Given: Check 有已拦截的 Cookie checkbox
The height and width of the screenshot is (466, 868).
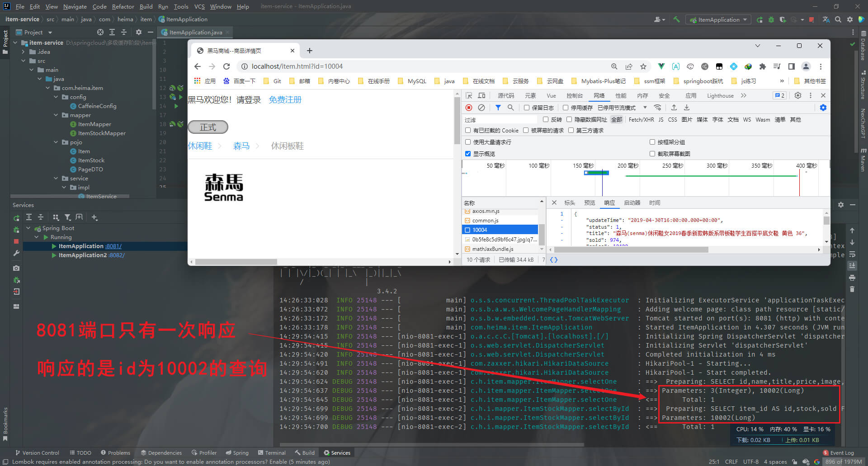Looking at the screenshot, I should pyautogui.click(x=468, y=130).
